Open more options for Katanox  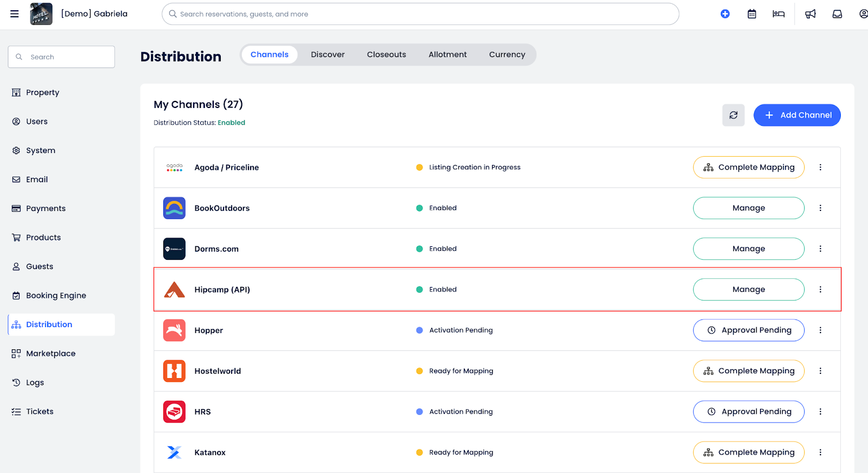[x=820, y=452]
